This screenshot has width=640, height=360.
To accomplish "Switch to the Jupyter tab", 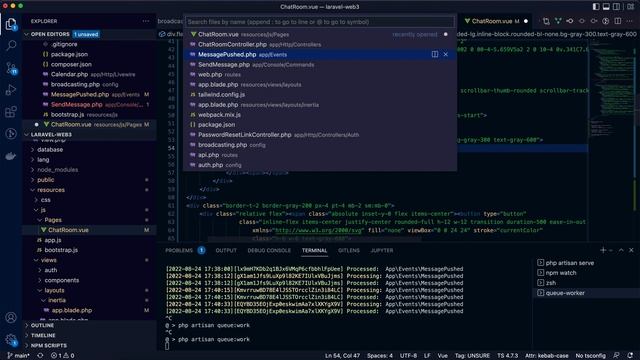I will [382, 250].
